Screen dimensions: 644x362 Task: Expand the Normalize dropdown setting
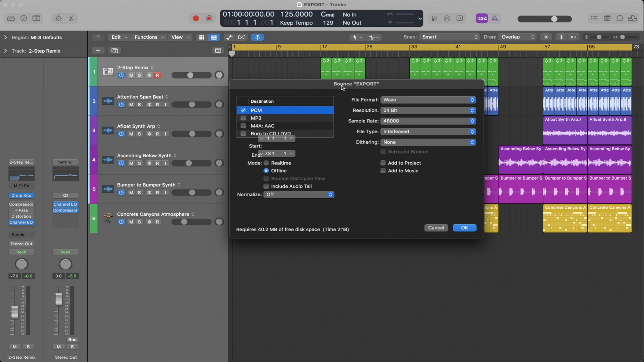click(x=331, y=195)
